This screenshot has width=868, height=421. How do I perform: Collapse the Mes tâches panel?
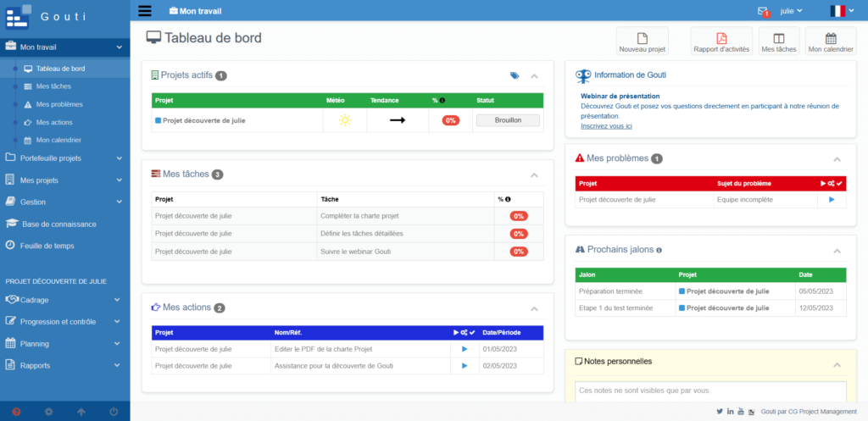point(534,175)
